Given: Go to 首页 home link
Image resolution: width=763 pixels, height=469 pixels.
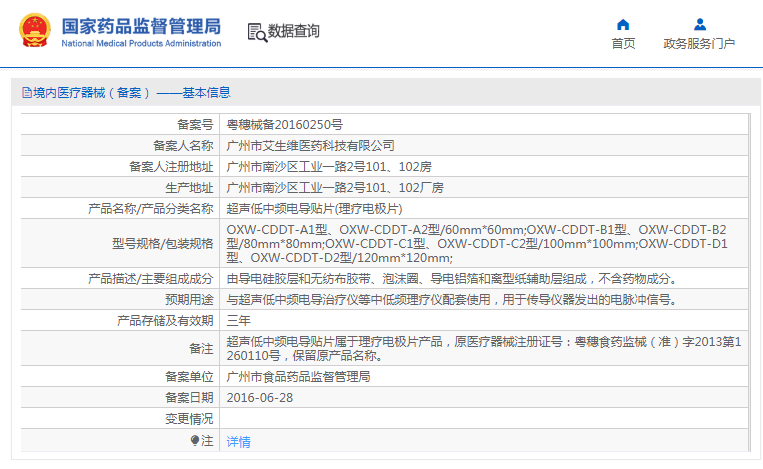Looking at the screenshot, I should tap(623, 43).
